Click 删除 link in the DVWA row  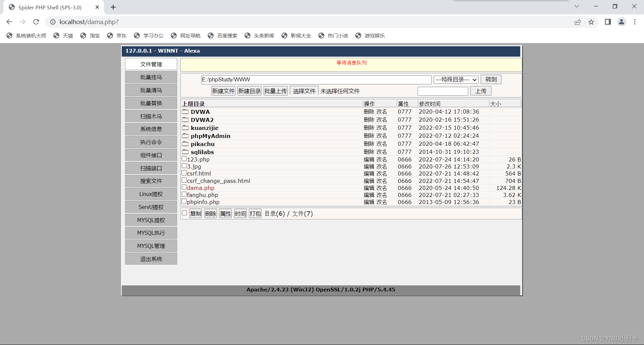(x=369, y=112)
